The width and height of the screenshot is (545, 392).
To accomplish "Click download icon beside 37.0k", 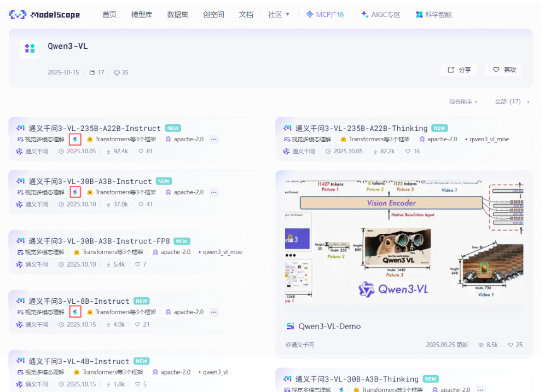I will coord(108,204).
